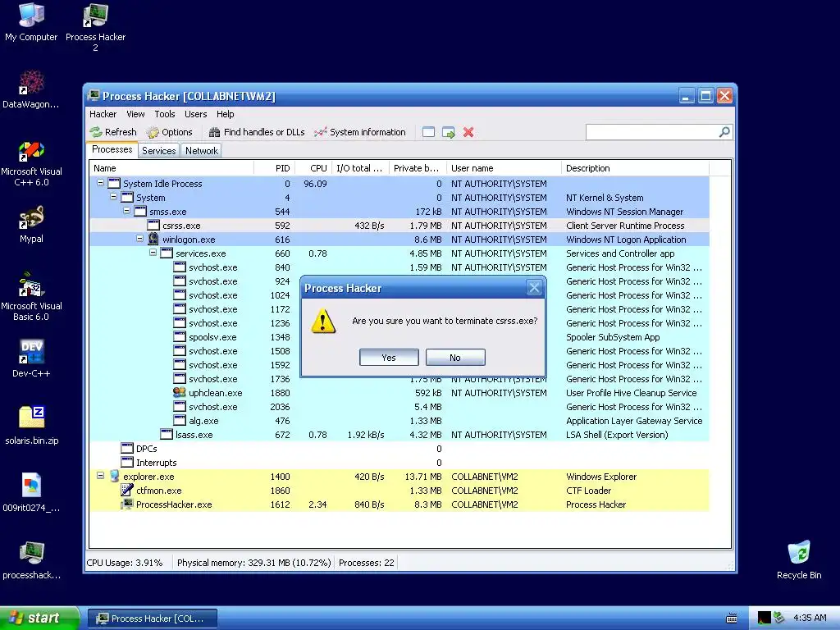Open the Windows start menu
The height and width of the screenshot is (630, 840).
(x=39, y=618)
